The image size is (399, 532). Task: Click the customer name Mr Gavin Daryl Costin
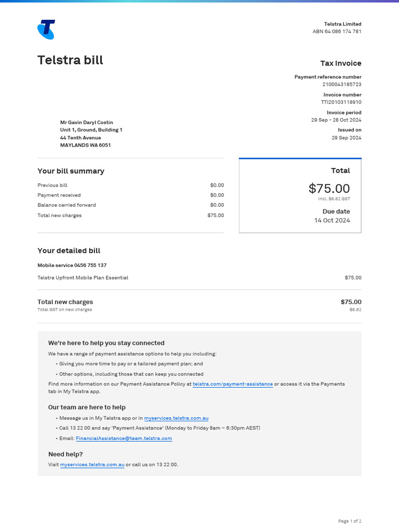[x=86, y=123]
